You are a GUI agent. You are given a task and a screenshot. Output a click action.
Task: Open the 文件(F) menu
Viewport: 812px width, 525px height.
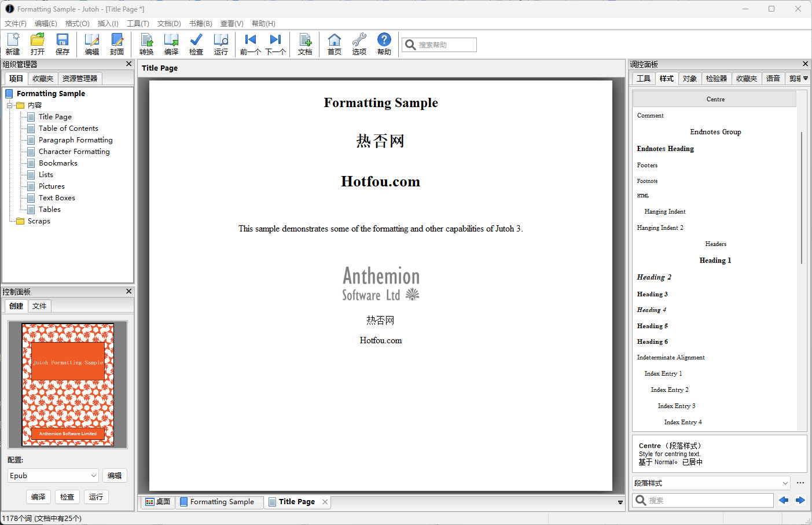[16, 24]
